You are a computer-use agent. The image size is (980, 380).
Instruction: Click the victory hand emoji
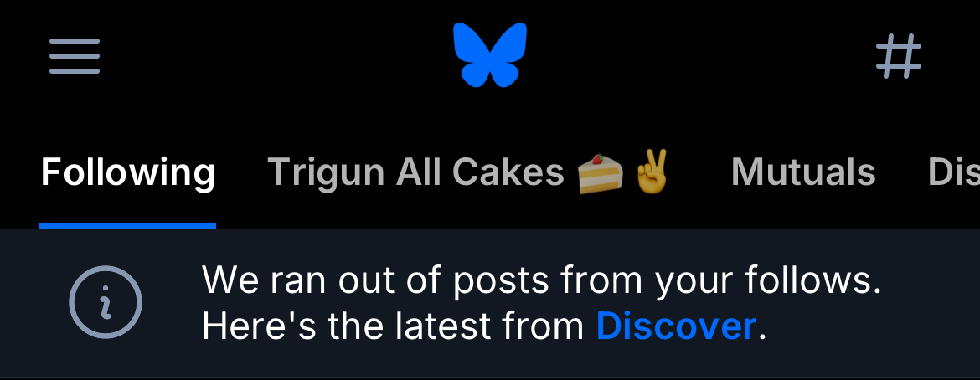click(652, 171)
